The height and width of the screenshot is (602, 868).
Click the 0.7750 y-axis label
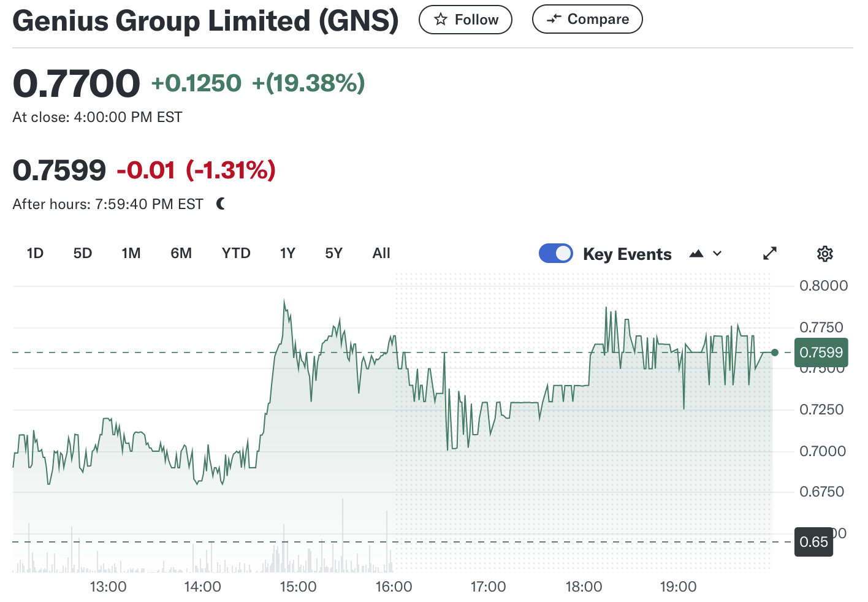pyautogui.click(x=821, y=327)
